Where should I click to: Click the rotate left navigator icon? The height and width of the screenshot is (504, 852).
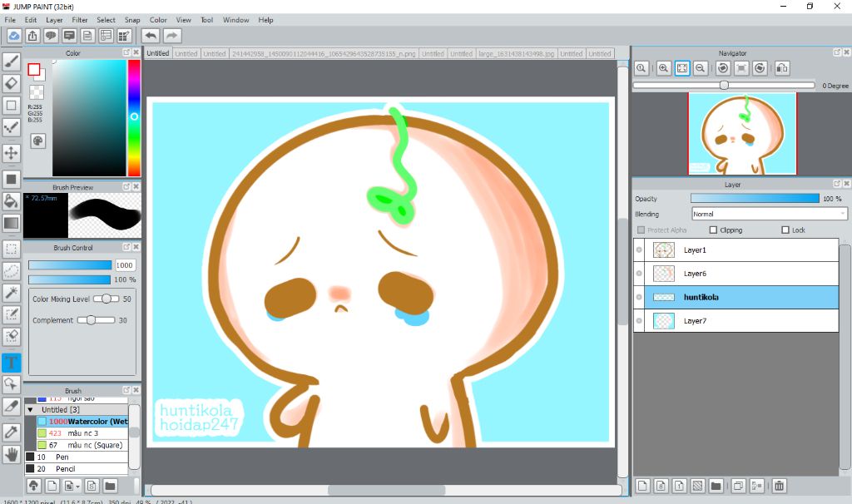click(x=723, y=68)
